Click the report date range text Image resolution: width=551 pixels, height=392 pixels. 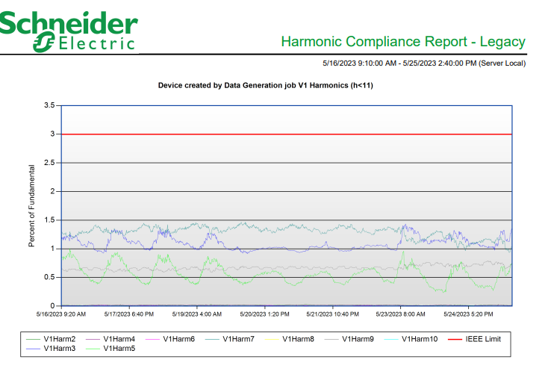pyautogui.click(x=423, y=63)
